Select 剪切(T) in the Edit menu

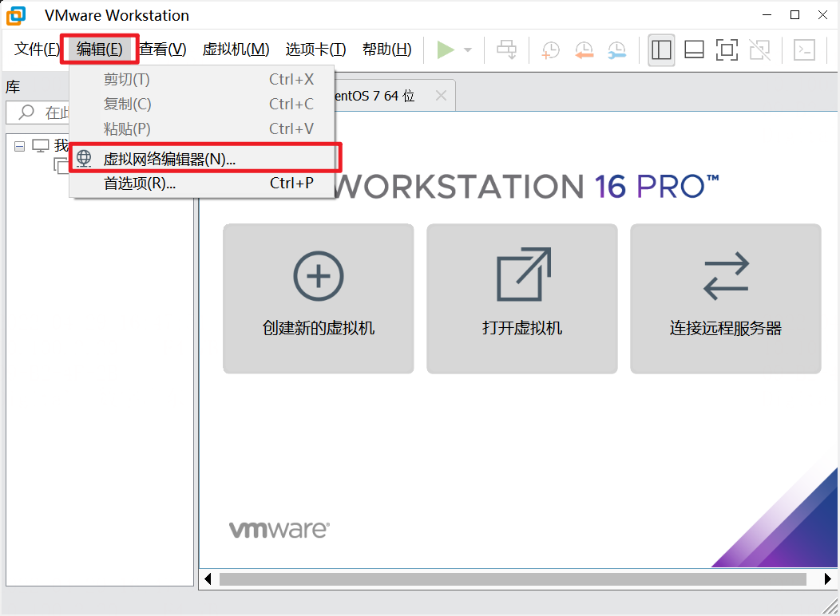pyautogui.click(x=202, y=79)
